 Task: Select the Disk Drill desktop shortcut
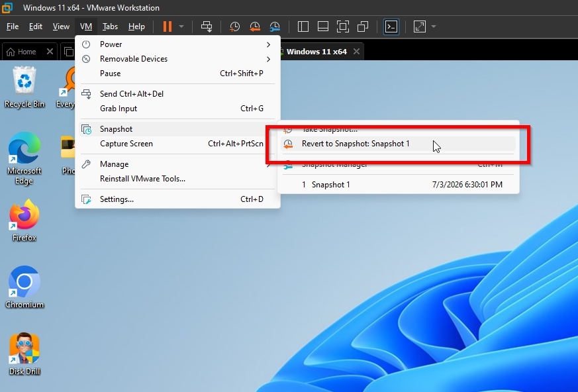tap(24, 354)
